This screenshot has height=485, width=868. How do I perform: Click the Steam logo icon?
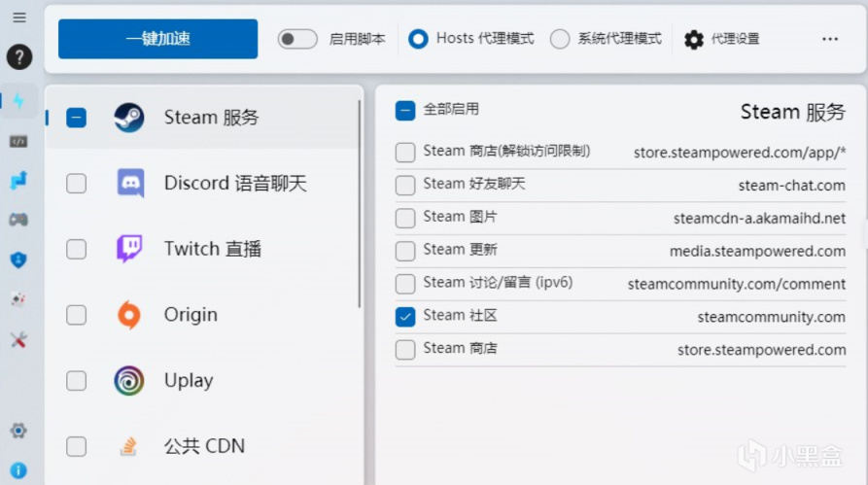coord(129,118)
